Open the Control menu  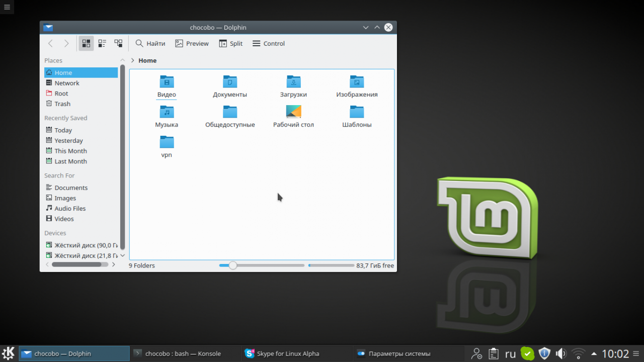[269, 44]
